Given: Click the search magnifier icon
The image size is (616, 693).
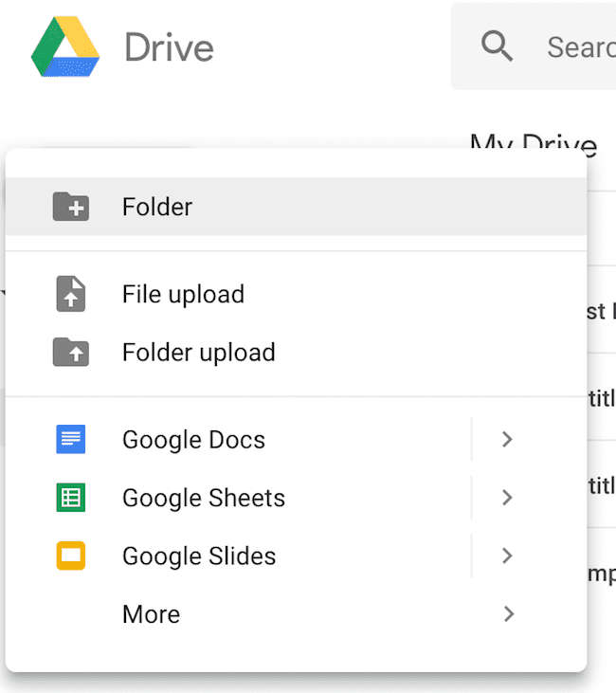Looking at the screenshot, I should (498, 46).
